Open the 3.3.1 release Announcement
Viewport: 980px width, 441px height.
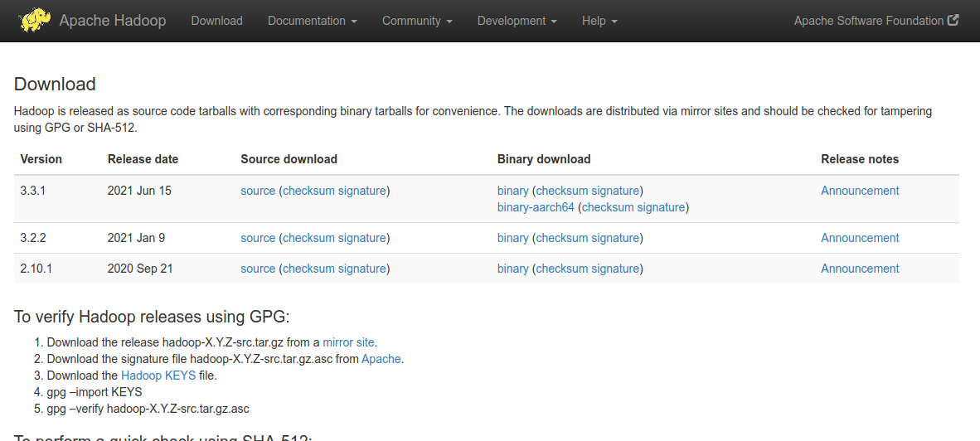860,191
